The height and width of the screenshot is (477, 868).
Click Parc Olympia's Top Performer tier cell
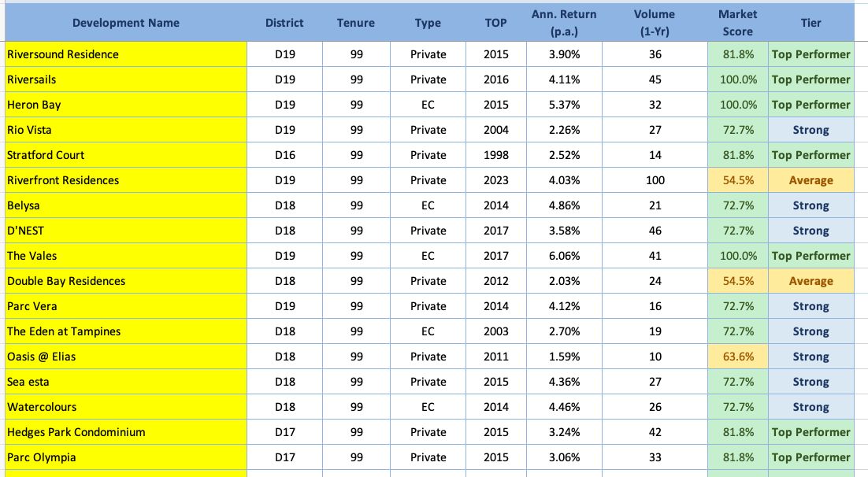coord(811,457)
